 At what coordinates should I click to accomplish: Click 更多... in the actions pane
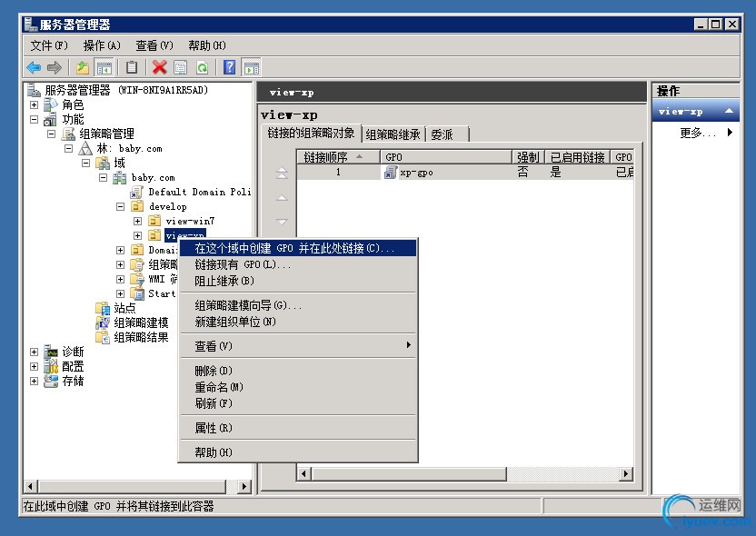click(x=698, y=133)
